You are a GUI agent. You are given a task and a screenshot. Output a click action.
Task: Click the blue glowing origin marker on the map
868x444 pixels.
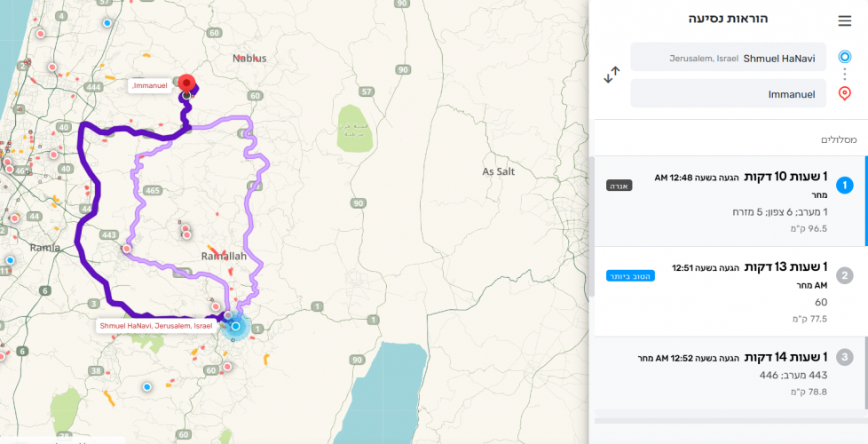click(x=235, y=326)
